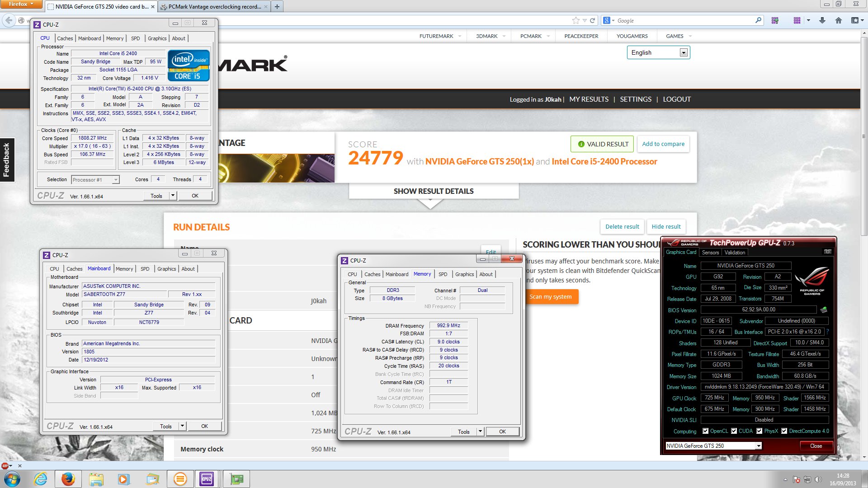Image resolution: width=868 pixels, height=488 pixels.
Task: Reload the page with the refresh icon
Action: coord(592,20)
